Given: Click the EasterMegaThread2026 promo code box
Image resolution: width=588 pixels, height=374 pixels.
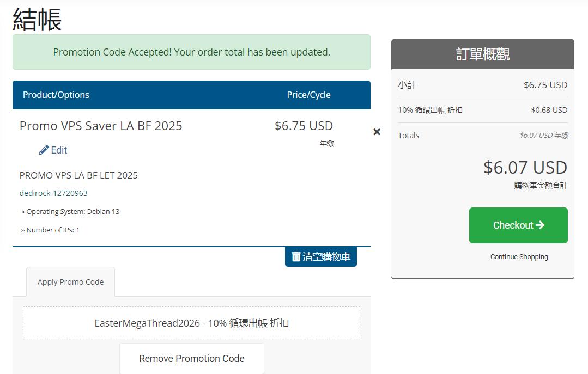Looking at the screenshot, I should tap(191, 323).
